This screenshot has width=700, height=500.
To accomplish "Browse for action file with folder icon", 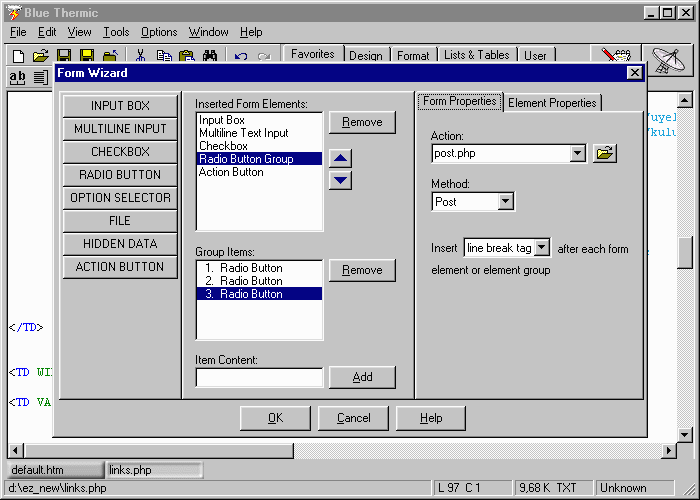I will 604,154.
